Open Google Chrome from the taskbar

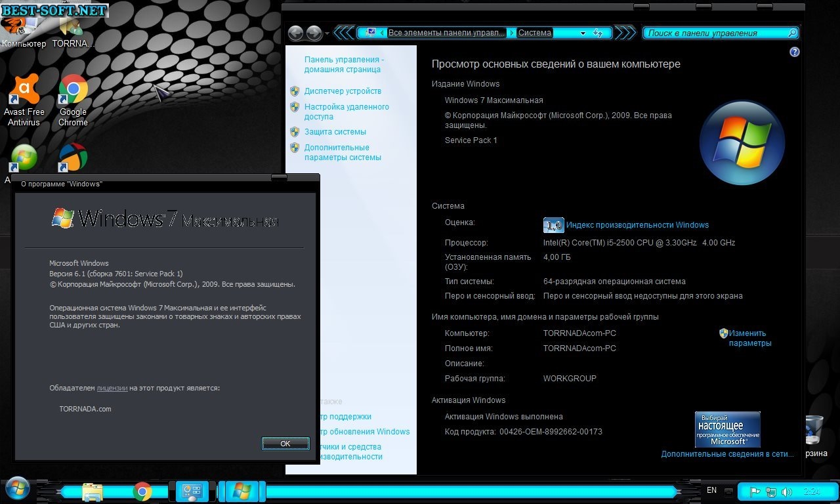pyautogui.click(x=142, y=491)
